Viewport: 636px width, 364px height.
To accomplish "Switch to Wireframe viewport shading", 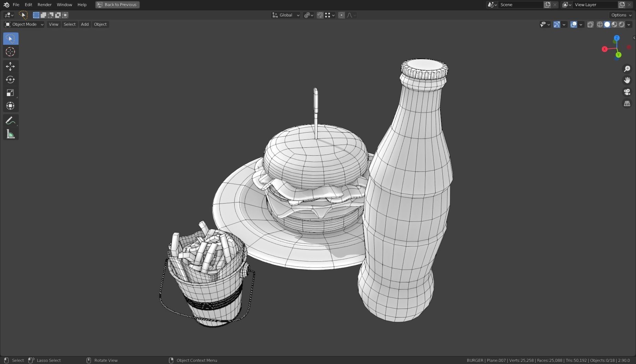I will click(x=600, y=24).
